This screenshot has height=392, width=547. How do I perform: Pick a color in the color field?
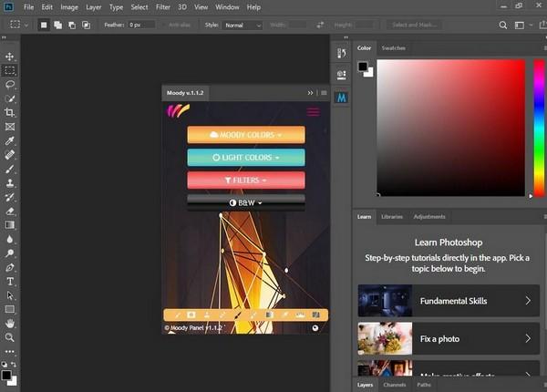point(451,128)
